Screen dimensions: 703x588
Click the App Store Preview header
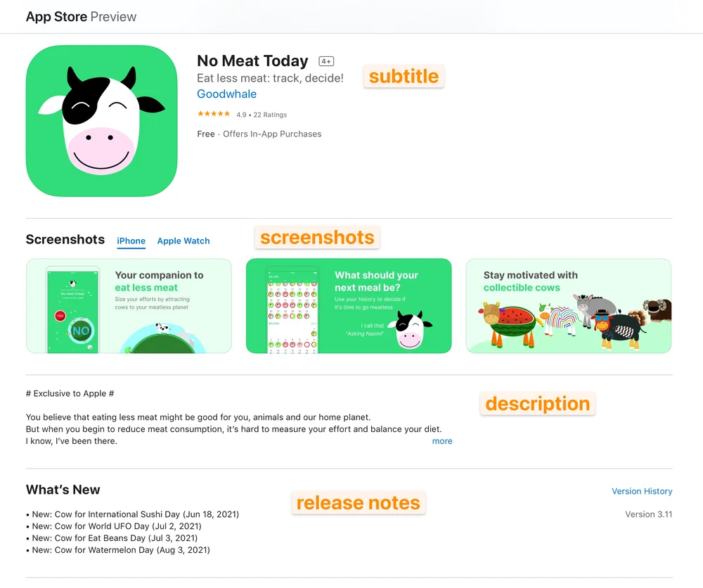pos(81,17)
